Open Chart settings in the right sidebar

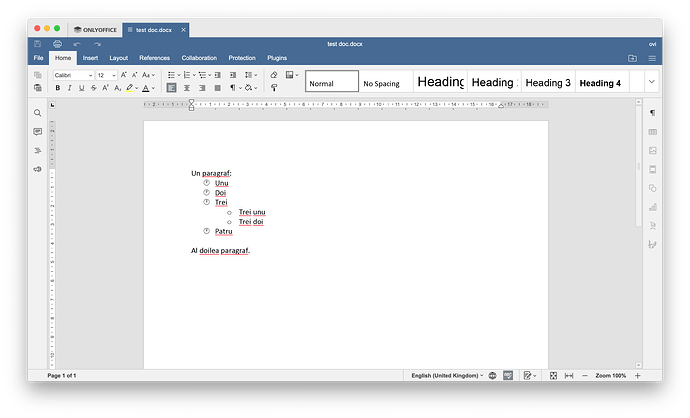[653, 207]
